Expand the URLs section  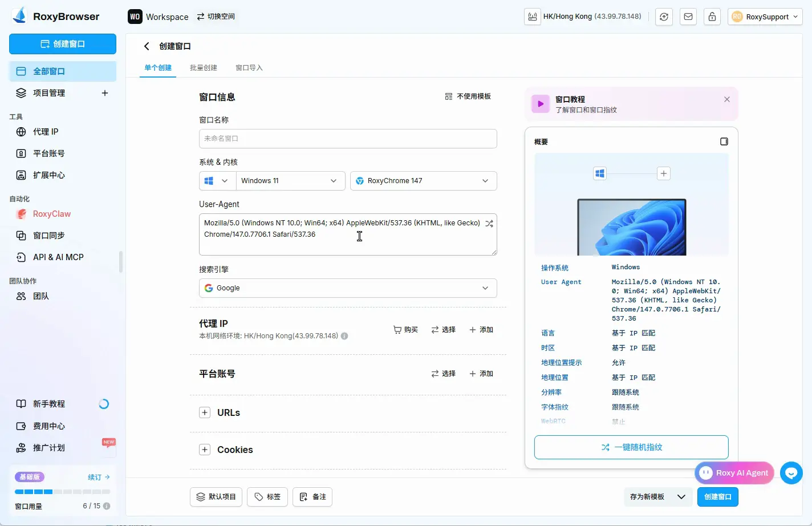coord(205,412)
